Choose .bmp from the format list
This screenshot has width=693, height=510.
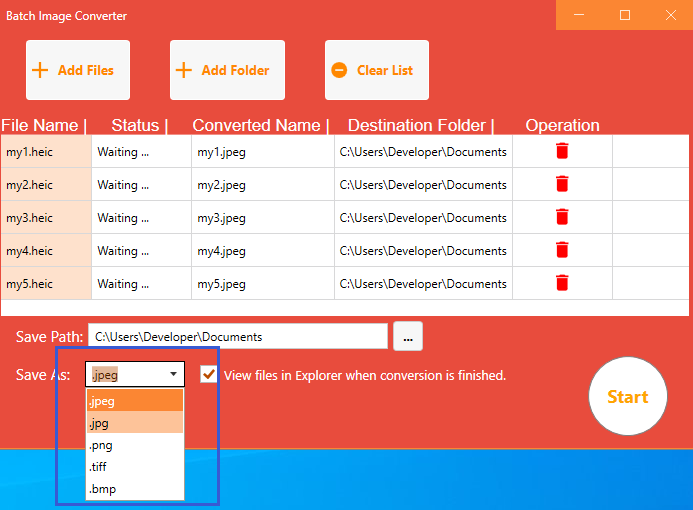pyautogui.click(x=134, y=489)
